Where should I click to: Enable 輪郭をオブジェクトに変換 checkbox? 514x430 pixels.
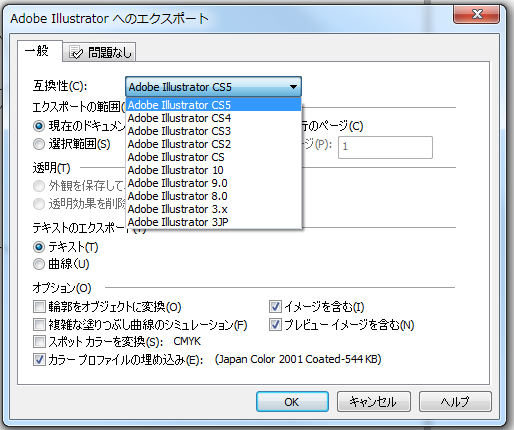pyautogui.click(x=39, y=306)
